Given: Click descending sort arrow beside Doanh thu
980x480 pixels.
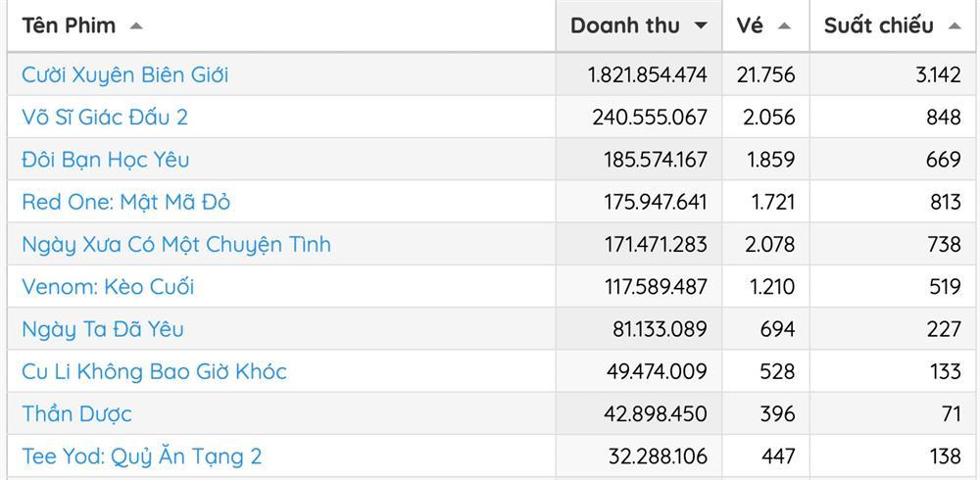Looking at the screenshot, I should click(701, 26).
